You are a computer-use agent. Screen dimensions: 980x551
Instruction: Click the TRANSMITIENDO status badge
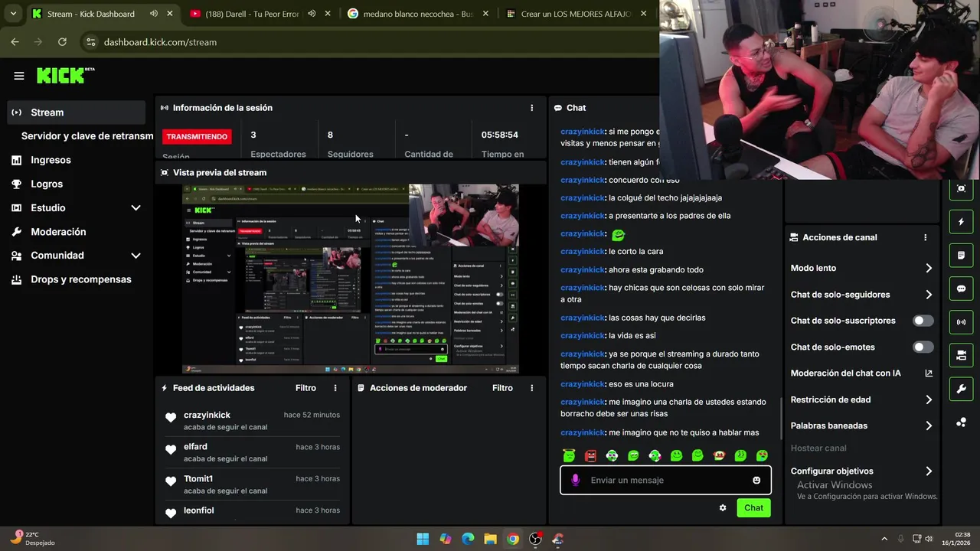[197, 136]
